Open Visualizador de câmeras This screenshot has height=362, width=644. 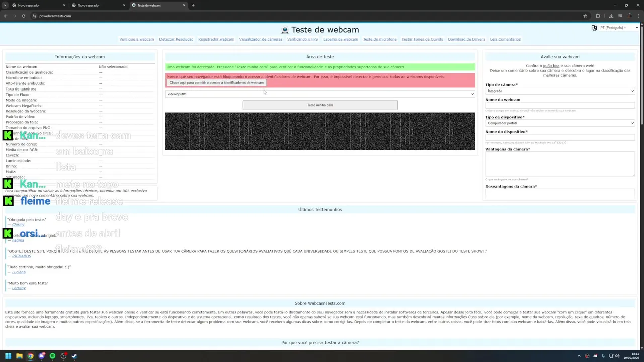(261, 39)
